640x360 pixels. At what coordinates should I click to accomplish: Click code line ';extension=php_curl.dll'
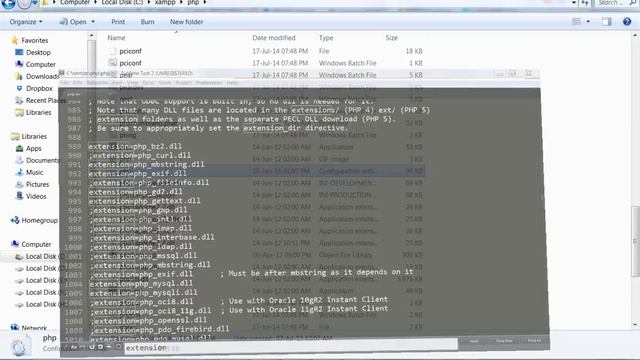tap(140, 155)
